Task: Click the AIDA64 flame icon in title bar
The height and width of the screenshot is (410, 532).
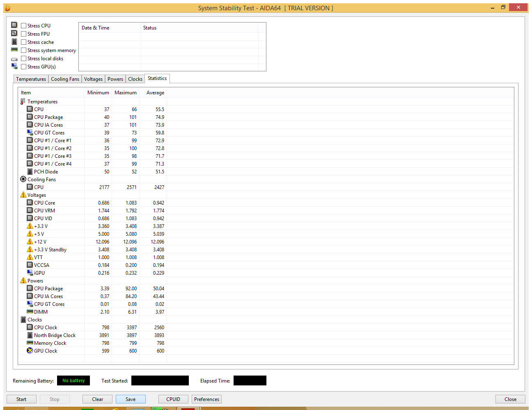Action: click(7, 8)
